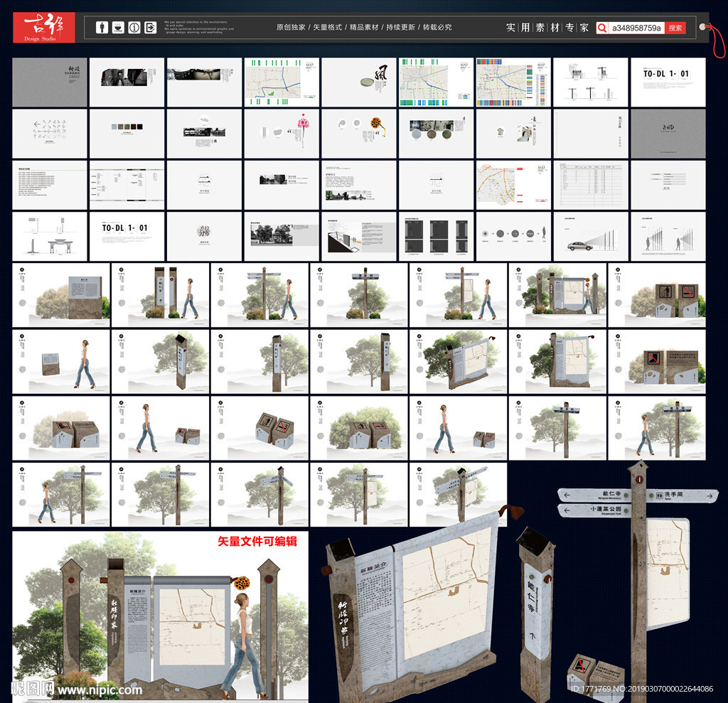Open the five color swatches palette thumbnail
This screenshot has height=703, width=728.
pyautogui.click(x=127, y=134)
